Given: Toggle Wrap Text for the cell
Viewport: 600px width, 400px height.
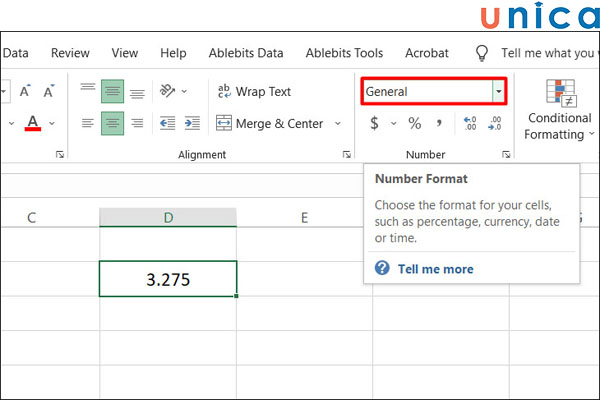Looking at the screenshot, I should 254,91.
